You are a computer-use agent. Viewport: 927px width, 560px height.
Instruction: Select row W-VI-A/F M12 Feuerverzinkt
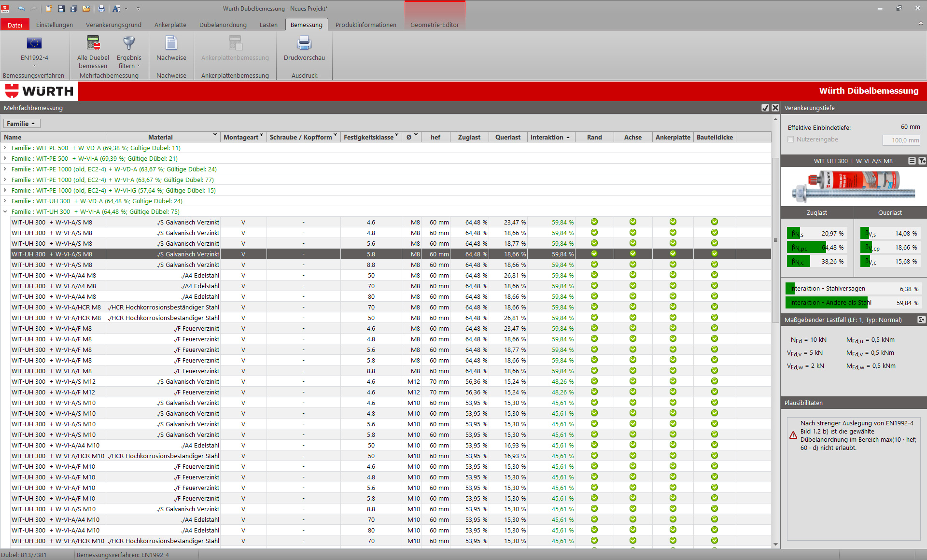pyautogui.click(x=390, y=392)
